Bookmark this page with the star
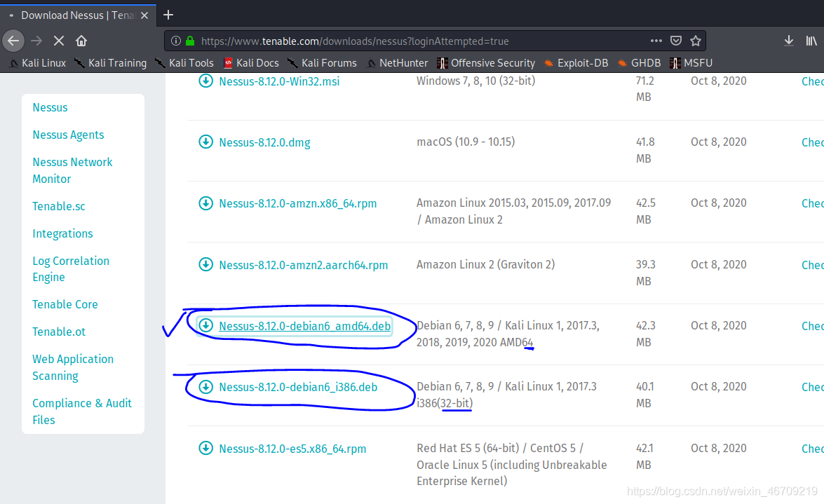The image size is (824, 504). point(696,41)
